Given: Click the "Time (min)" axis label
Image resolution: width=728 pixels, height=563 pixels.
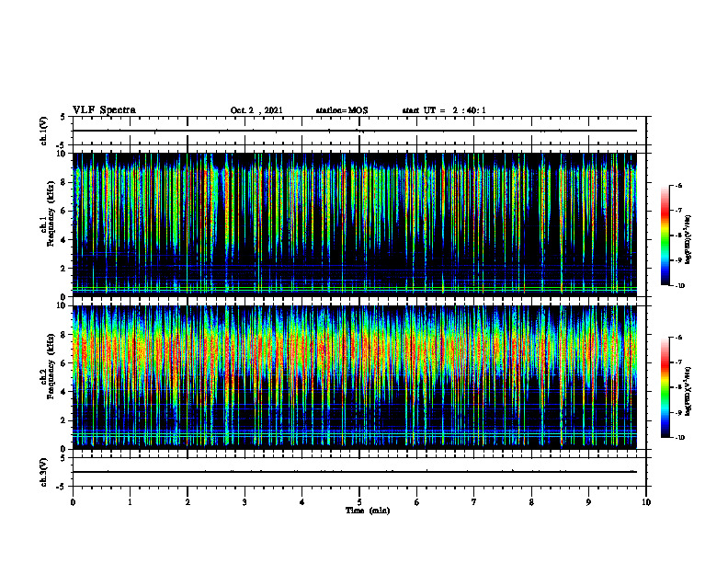Looking at the screenshot, I should point(368,511).
